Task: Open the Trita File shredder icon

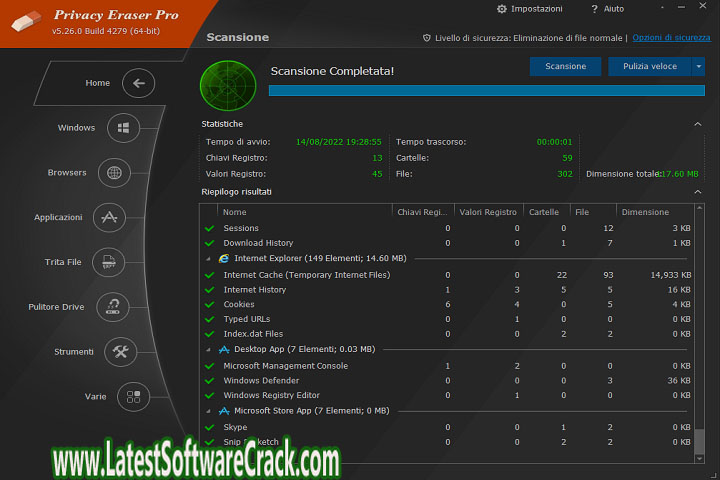Action: coord(108,262)
